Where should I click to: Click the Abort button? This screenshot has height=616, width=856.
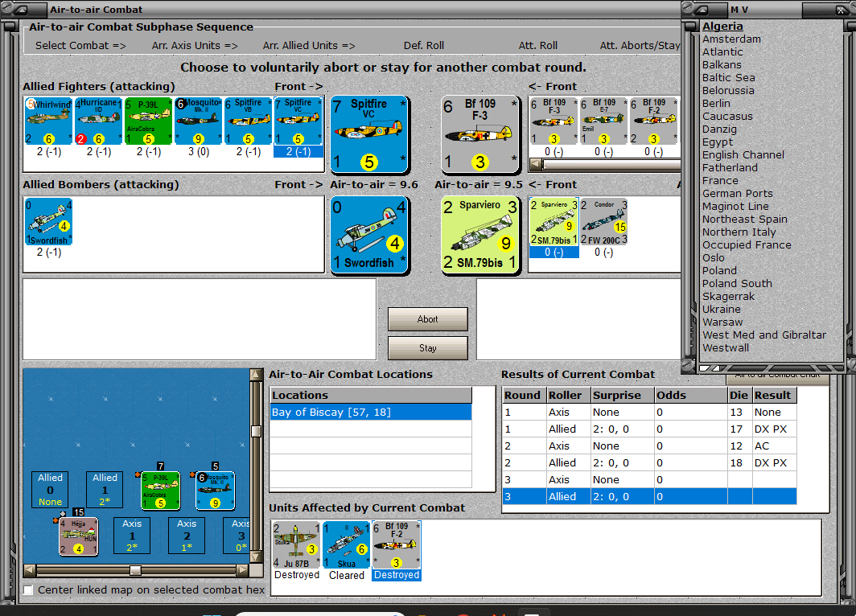pyautogui.click(x=427, y=319)
